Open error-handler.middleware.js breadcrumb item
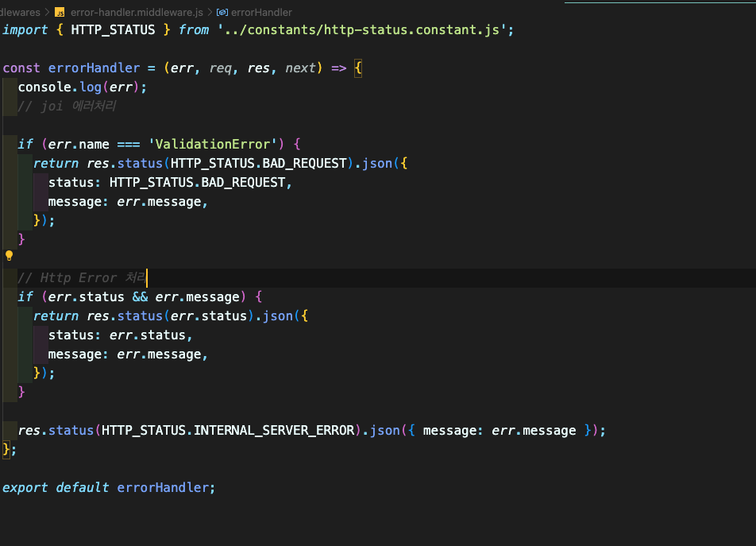The image size is (756, 546). (137, 12)
